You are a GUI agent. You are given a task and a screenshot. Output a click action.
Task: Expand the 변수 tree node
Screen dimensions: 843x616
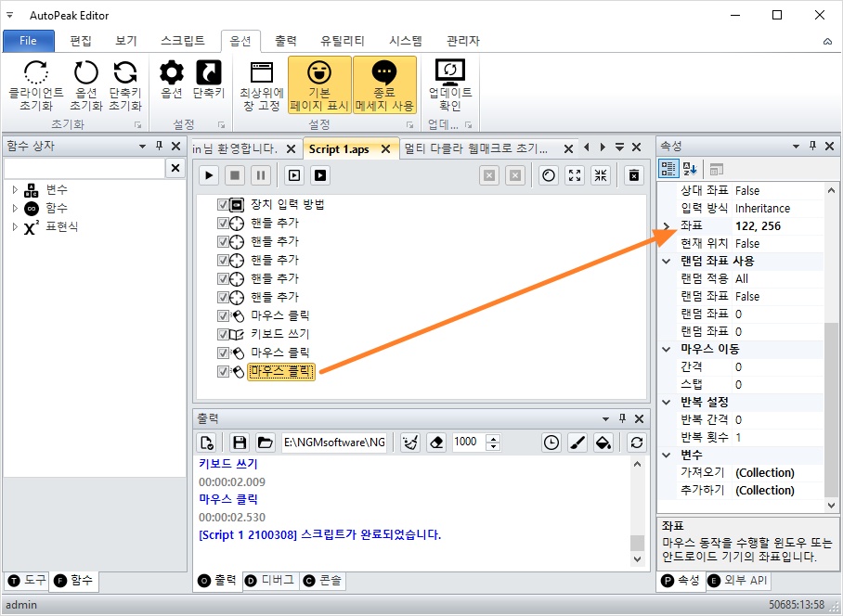click(x=15, y=189)
